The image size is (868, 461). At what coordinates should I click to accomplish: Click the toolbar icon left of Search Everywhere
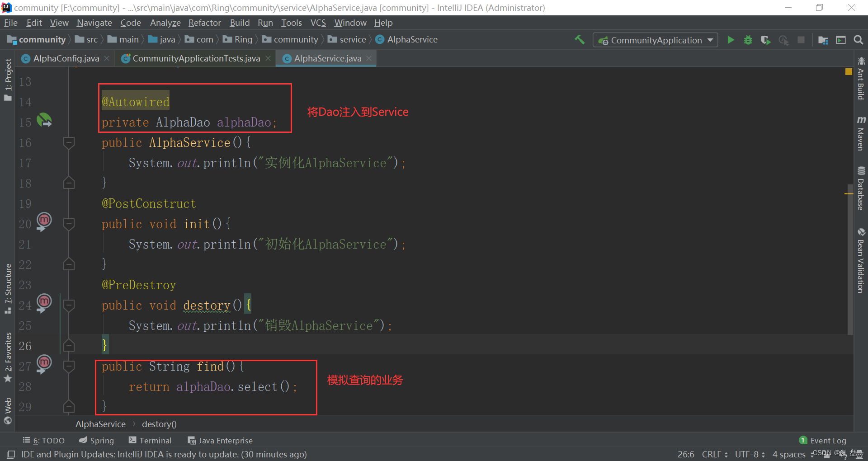click(x=841, y=40)
